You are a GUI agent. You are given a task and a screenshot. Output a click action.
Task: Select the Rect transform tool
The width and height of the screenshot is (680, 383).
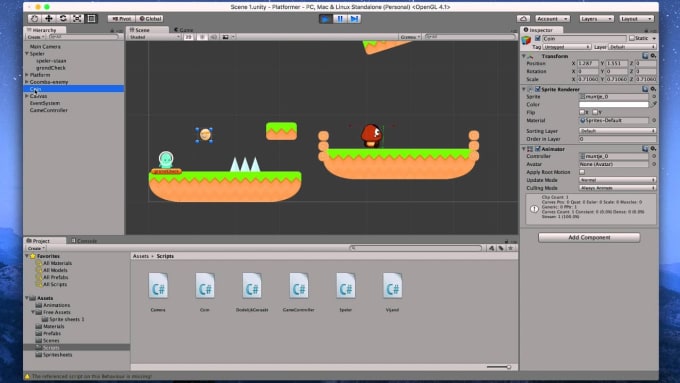[x=92, y=19]
